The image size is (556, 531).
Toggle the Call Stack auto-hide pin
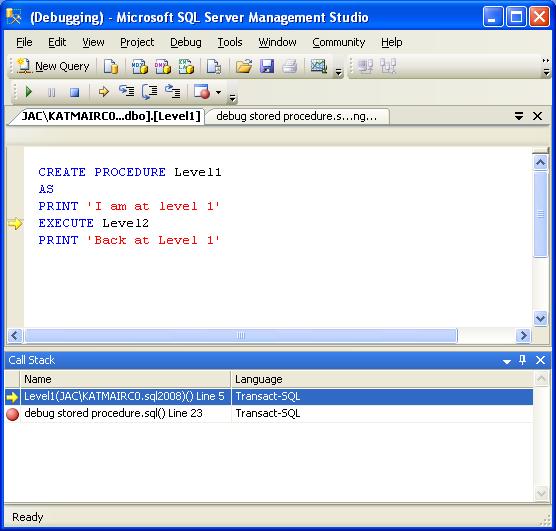pos(522,360)
